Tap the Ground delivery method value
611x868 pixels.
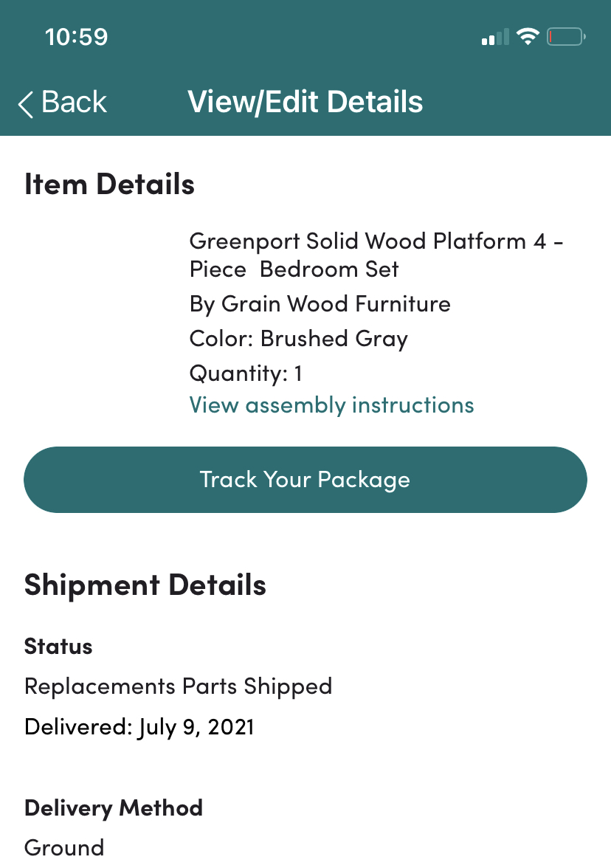[x=64, y=847]
